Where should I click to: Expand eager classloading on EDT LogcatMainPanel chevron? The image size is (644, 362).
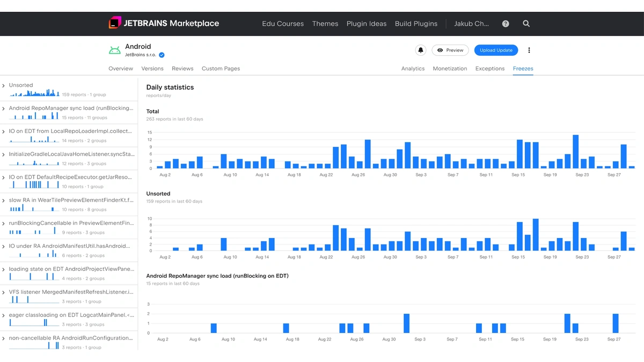[4, 315]
